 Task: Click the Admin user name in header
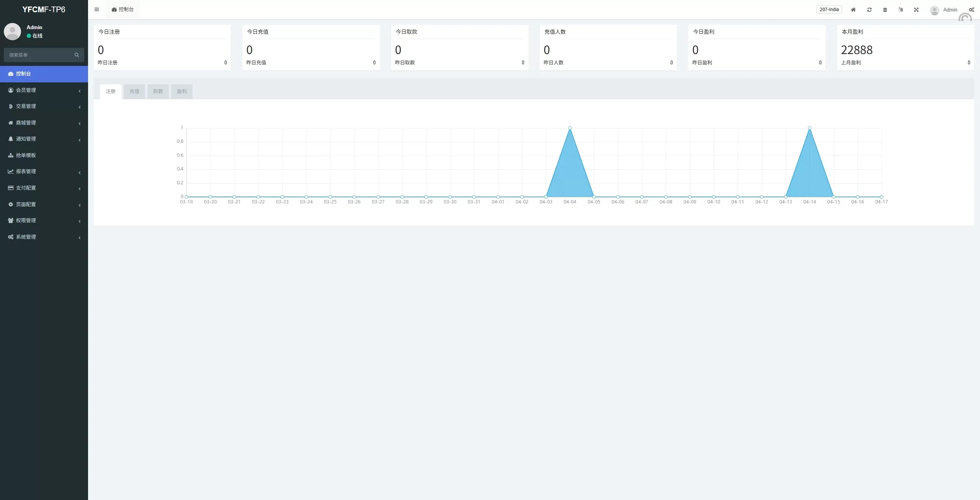tap(950, 10)
